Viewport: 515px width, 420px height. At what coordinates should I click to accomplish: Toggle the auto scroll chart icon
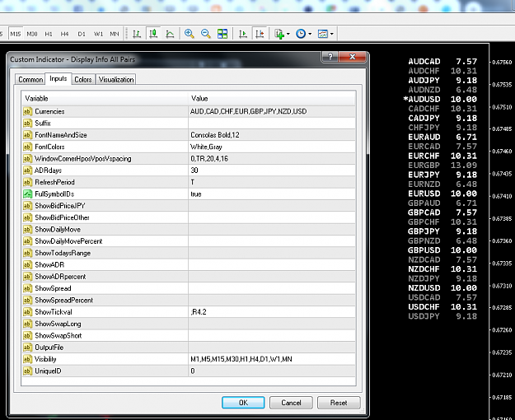pos(243,34)
